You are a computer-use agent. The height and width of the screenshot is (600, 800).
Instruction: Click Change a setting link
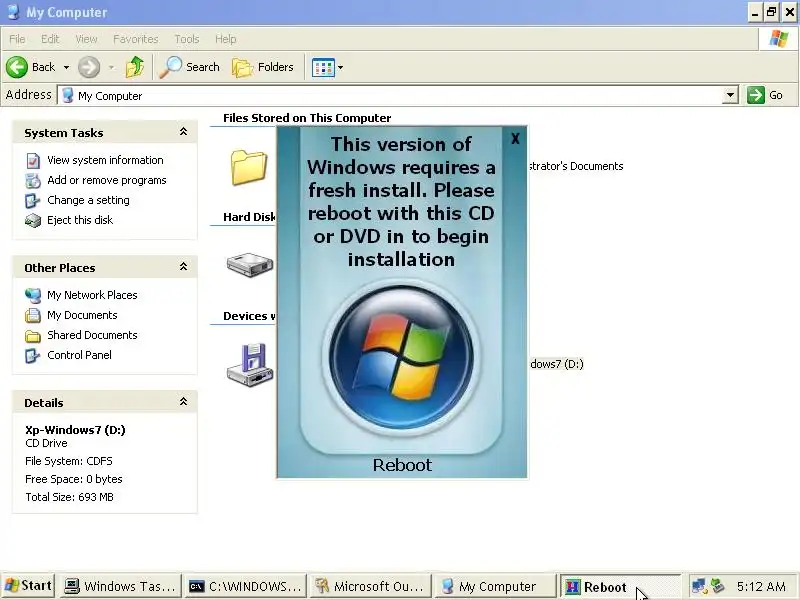tap(88, 200)
